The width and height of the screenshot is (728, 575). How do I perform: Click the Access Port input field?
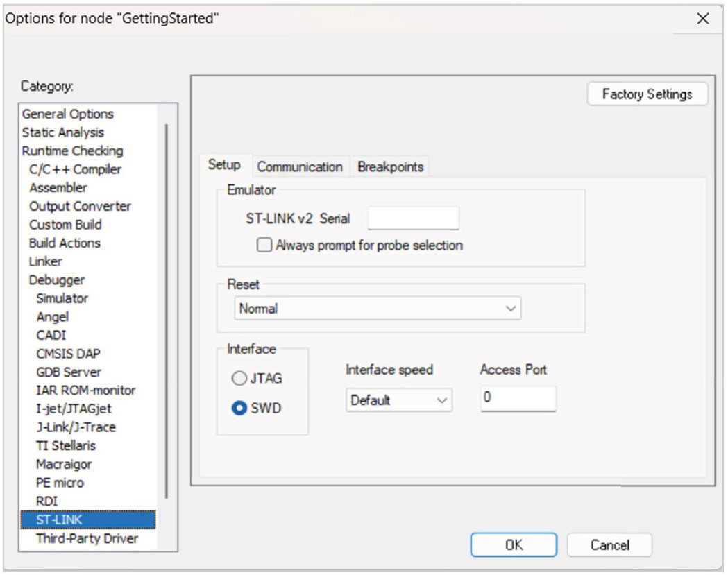coord(518,399)
